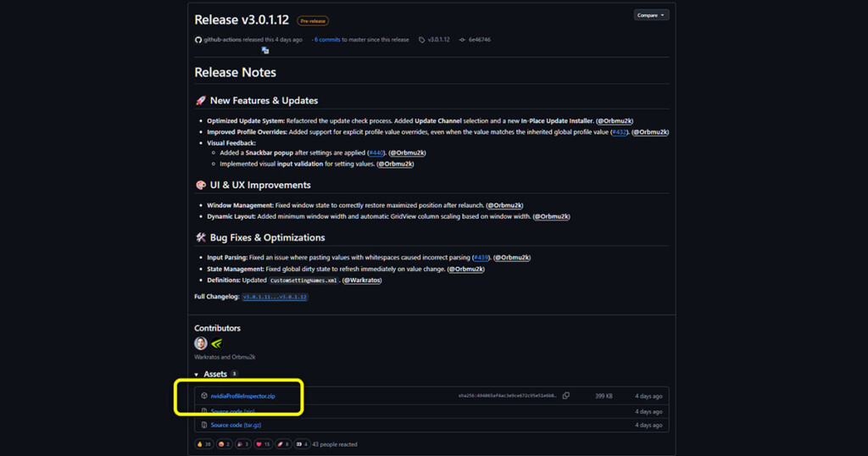Open issue #440 link
Image resolution: width=868 pixels, height=456 pixels.
click(x=376, y=153)
